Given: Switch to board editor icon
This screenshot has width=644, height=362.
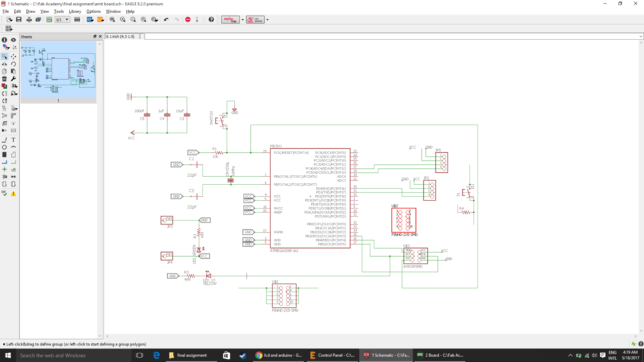Looking at the screenshot, I should [x=49, y=19].
